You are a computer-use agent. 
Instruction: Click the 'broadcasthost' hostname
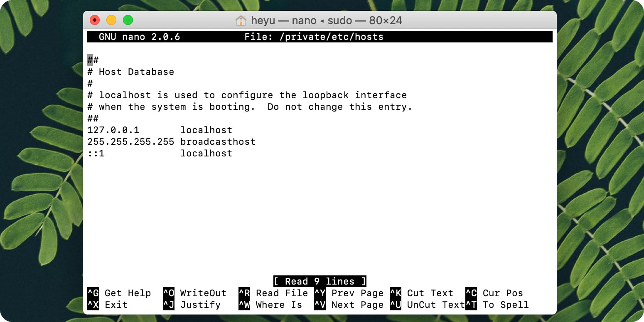(x=218, y=141)
